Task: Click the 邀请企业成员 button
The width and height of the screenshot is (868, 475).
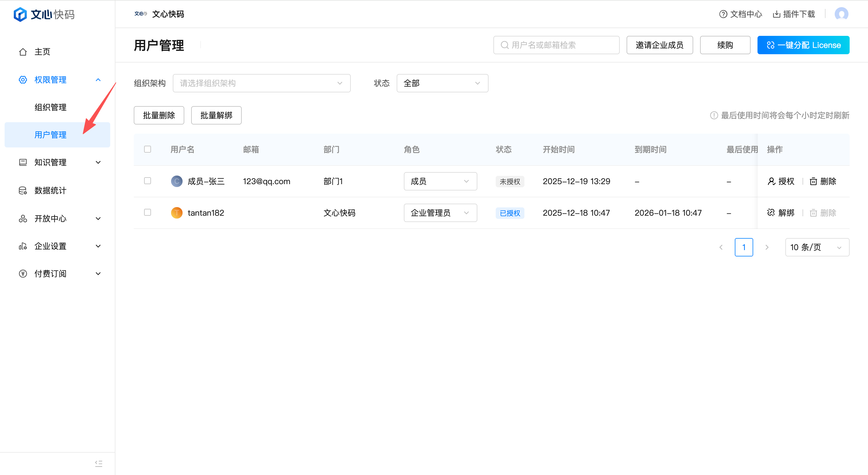Action: [x=659, y=45]
